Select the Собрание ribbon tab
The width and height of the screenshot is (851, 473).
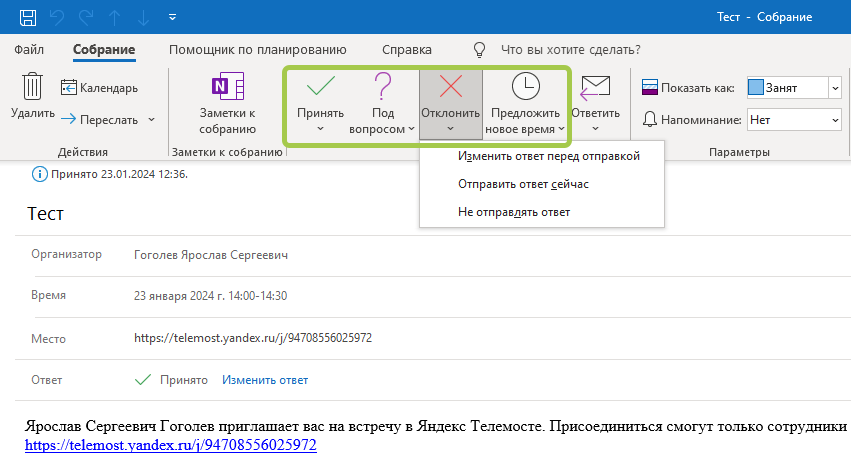(x=104, y=49)
